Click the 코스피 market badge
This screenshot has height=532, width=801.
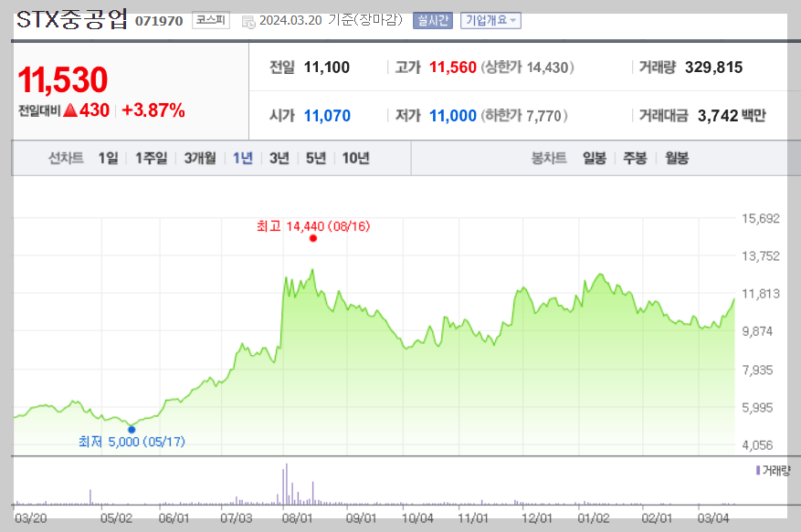pos(210,20)
